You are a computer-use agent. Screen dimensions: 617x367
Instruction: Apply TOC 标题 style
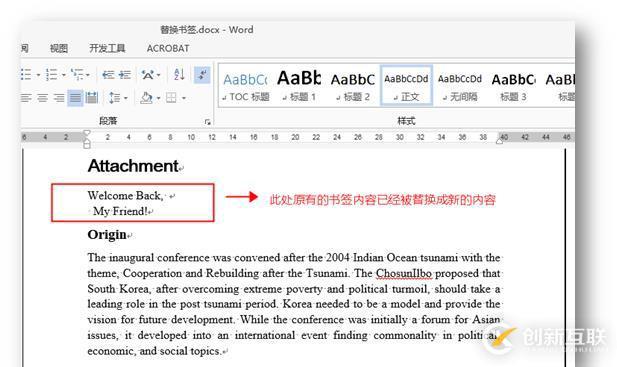(246, 86)
